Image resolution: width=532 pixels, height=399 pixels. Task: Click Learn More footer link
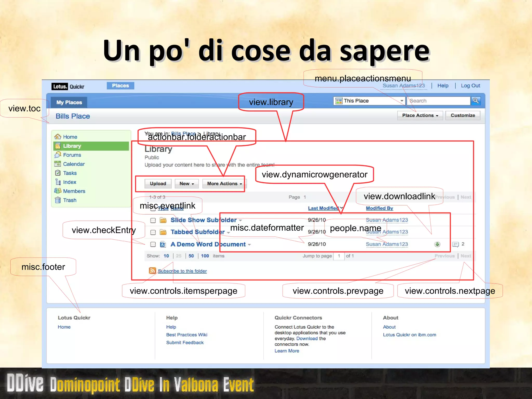tap(287, 351)
